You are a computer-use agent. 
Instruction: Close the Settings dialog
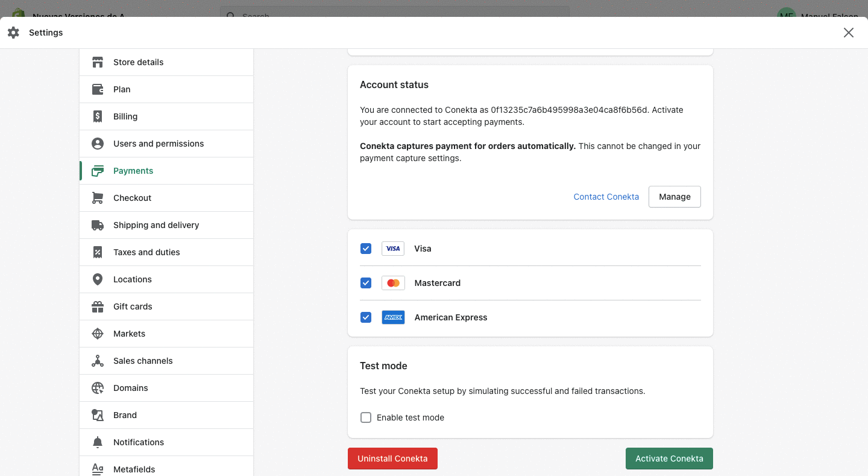849,33
